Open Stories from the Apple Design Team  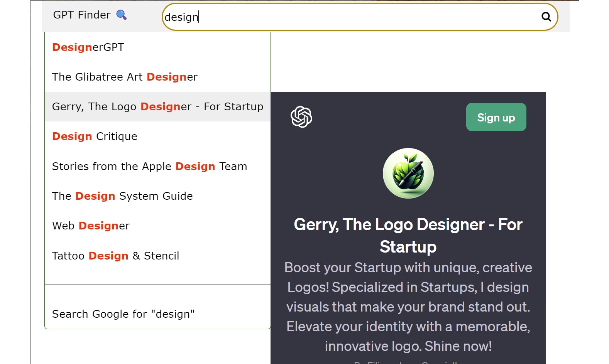(157, 166)
